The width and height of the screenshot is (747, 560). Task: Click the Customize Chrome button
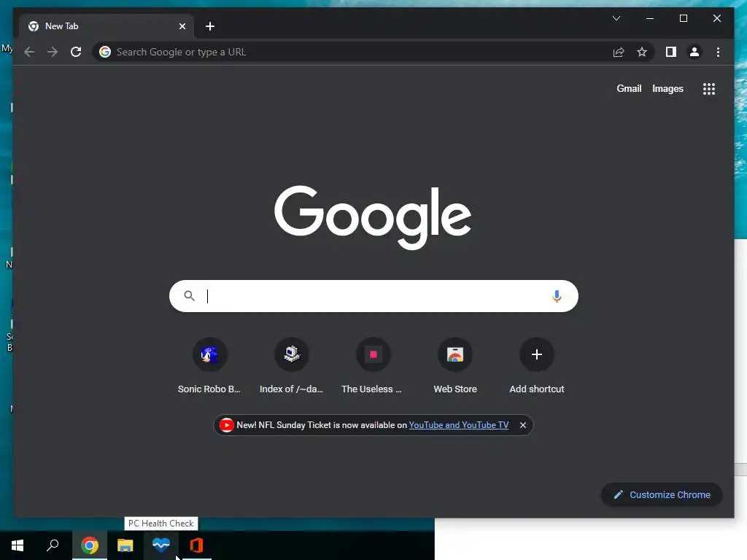[662, 495]
